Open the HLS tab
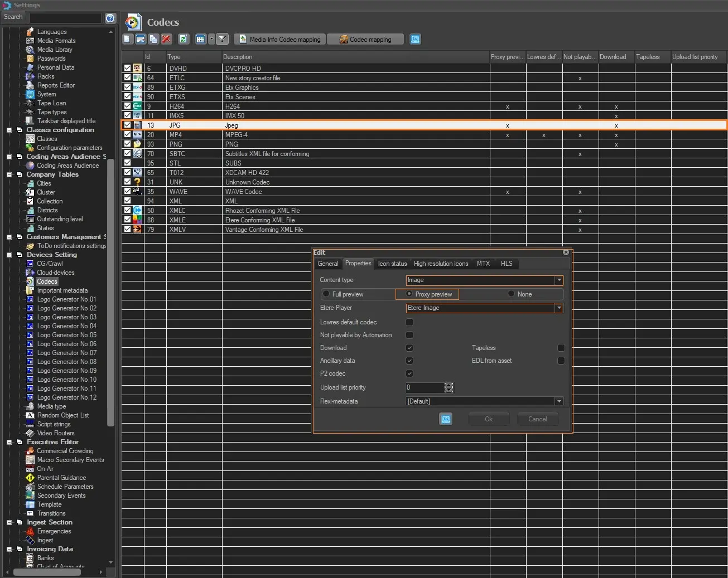The image size is (728, 578). coord(506,264)
